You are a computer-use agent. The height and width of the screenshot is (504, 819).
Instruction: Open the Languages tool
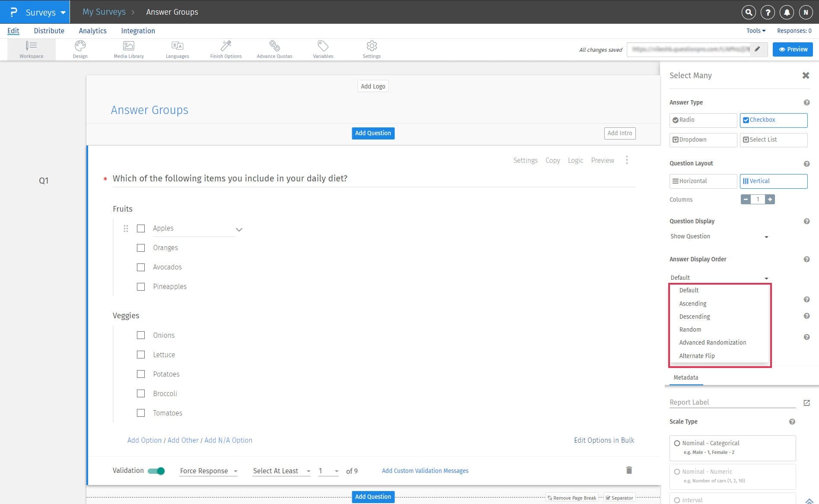177,49
